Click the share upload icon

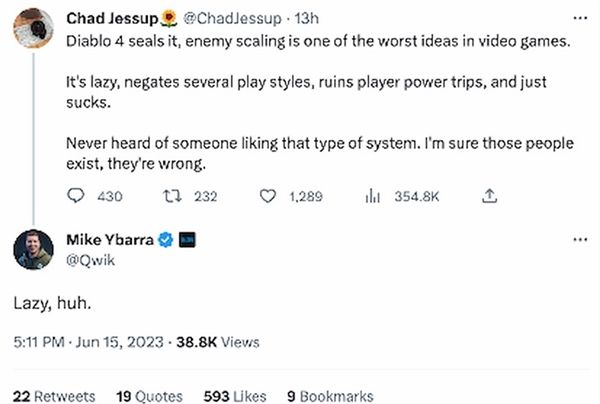(489, 196)
